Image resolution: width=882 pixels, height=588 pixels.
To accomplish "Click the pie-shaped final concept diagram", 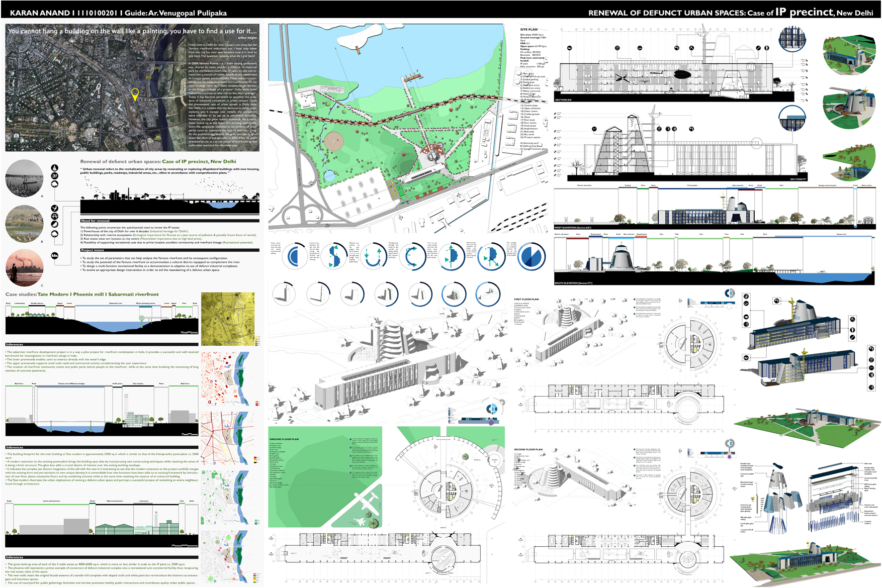I will (x=531, y=256).
